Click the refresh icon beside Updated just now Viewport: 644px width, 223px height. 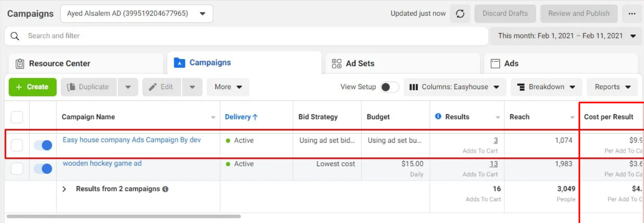(460, 14)
